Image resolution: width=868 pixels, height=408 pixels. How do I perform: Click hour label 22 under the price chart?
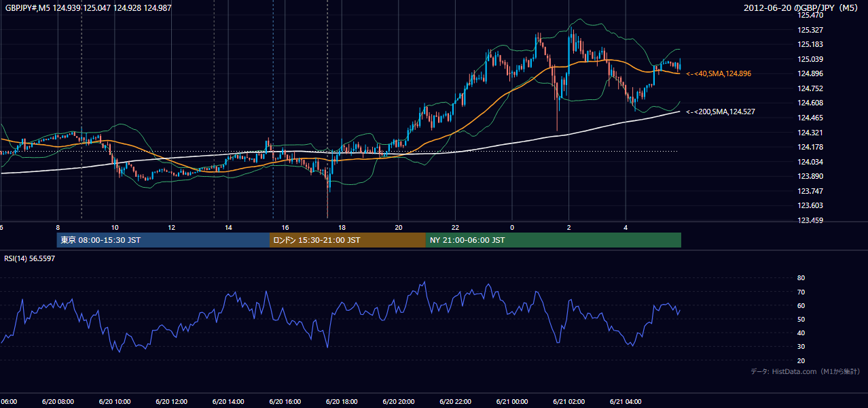[455, 227]
